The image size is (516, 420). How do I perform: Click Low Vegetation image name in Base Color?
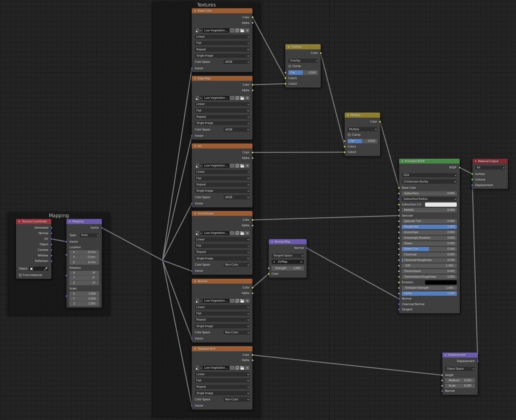pos(216,30)
